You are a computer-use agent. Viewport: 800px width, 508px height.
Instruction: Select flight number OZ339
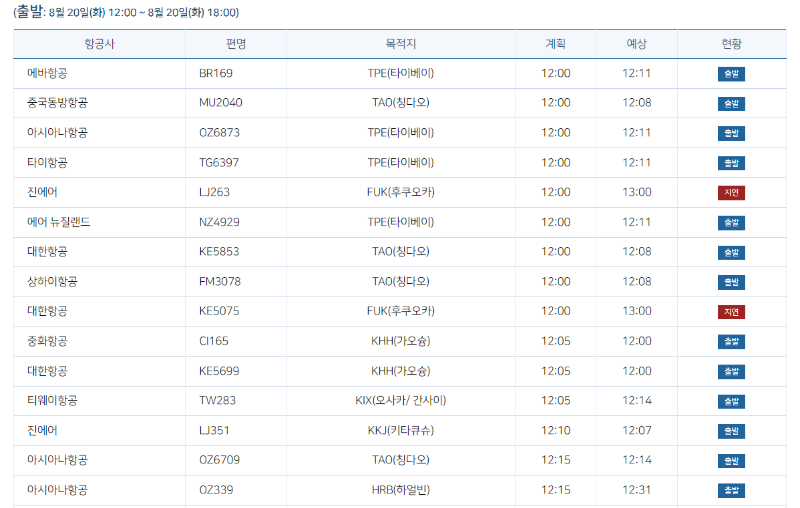(x=216, y=490)
